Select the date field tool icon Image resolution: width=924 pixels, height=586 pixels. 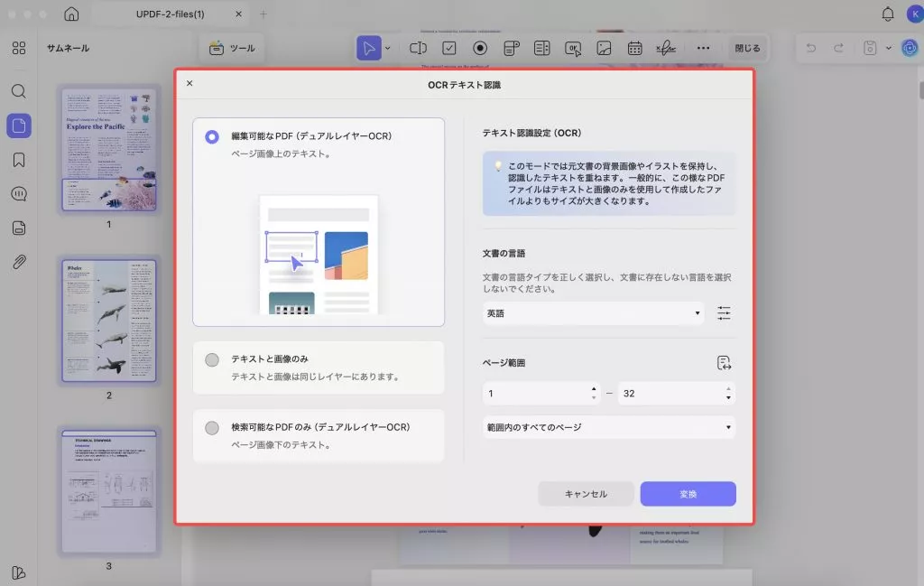(x=634, y=48)
